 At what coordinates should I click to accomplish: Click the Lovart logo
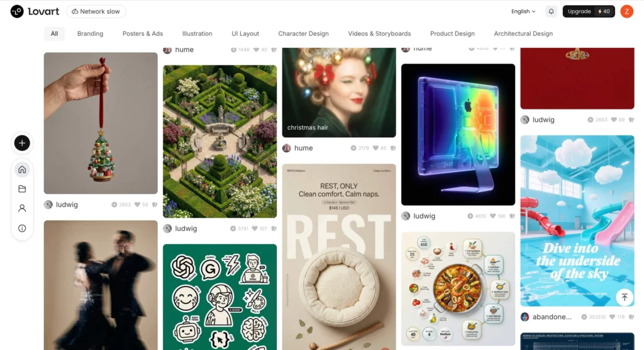click(35, 11)
